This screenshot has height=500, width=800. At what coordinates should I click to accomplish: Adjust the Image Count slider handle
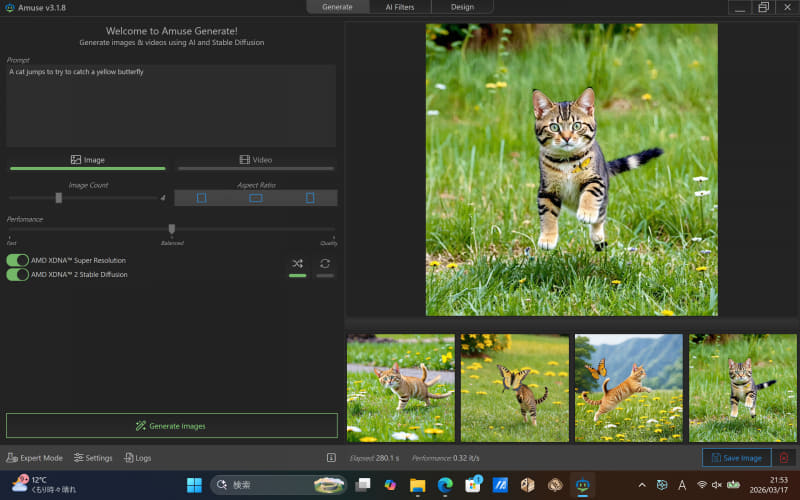click(x=59, y=198)
